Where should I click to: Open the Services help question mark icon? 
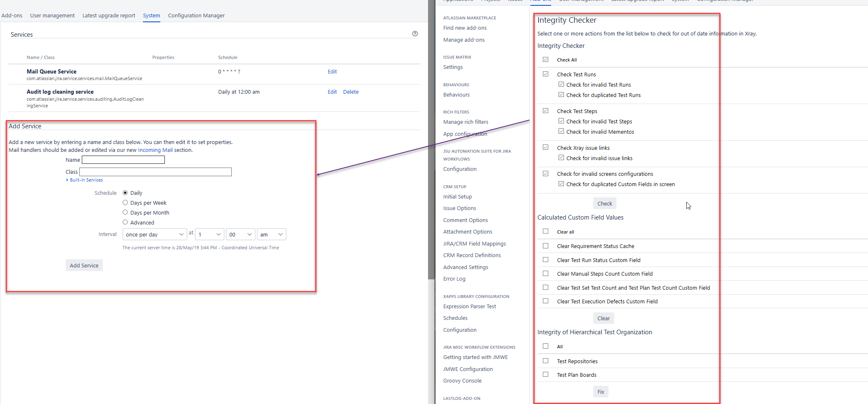pyautogui.click(x=415, y=34)
